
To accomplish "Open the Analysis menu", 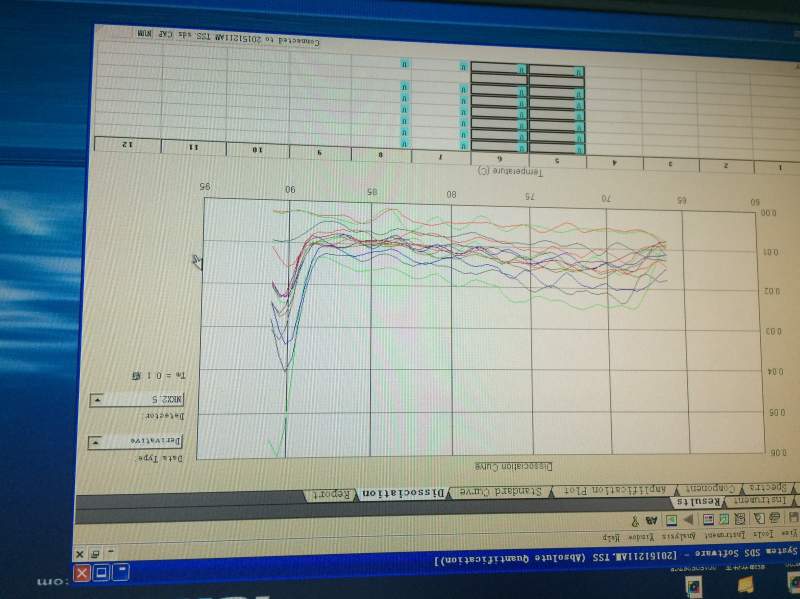I will 679,536.
